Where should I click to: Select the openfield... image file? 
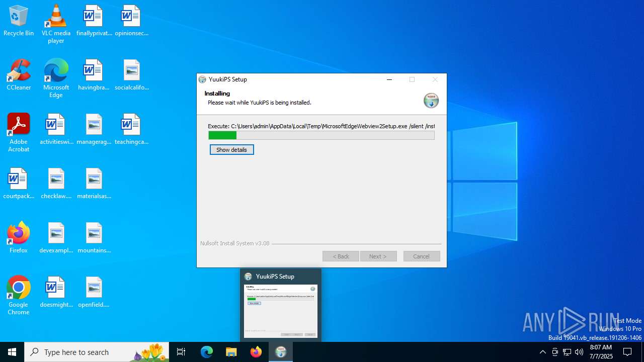94,293
